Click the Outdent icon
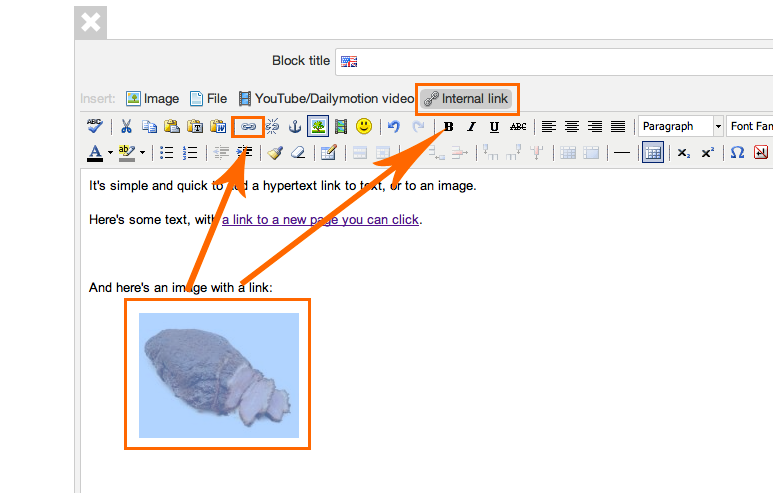This screenshot has width=773, height=493. (x=220, y=153)
